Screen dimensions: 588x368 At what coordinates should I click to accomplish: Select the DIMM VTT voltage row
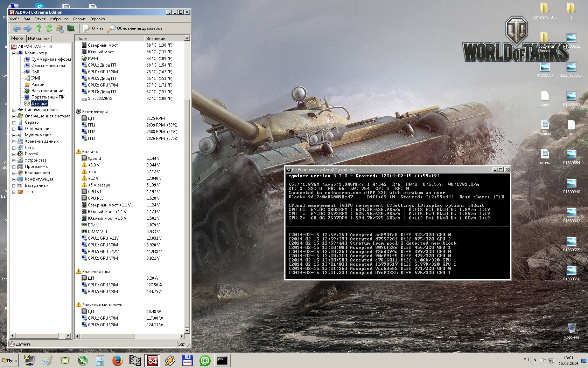(129, 232)
